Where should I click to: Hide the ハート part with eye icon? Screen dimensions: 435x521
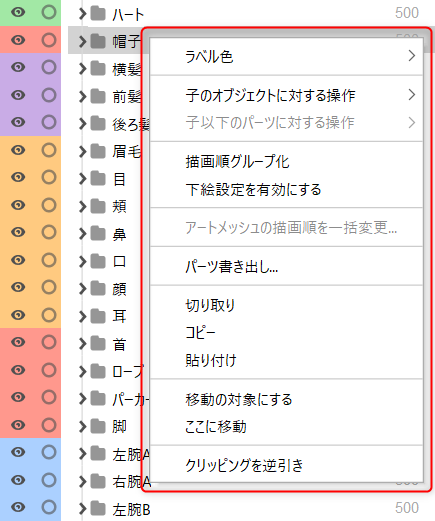pyautogui.click(x=18, y=12)
